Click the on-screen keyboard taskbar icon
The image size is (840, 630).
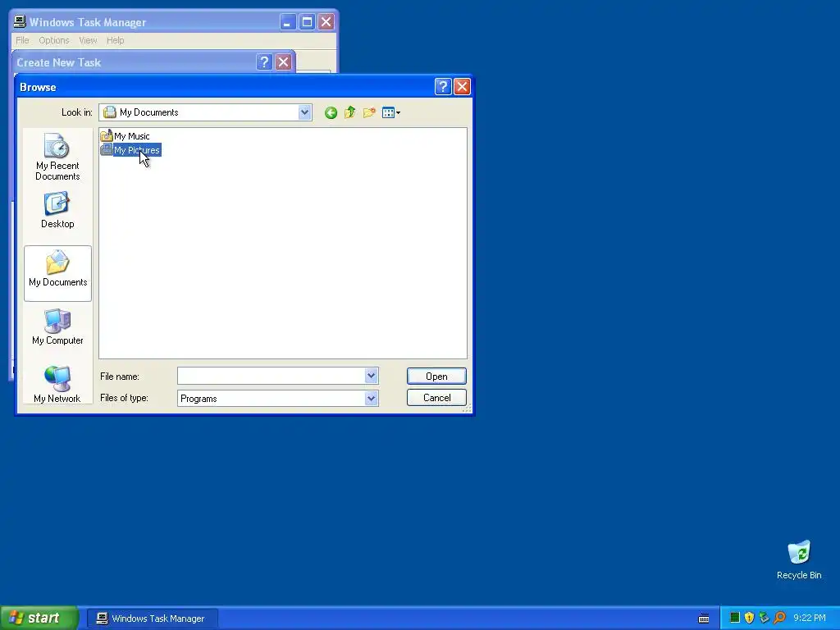[x=704, y=619]
